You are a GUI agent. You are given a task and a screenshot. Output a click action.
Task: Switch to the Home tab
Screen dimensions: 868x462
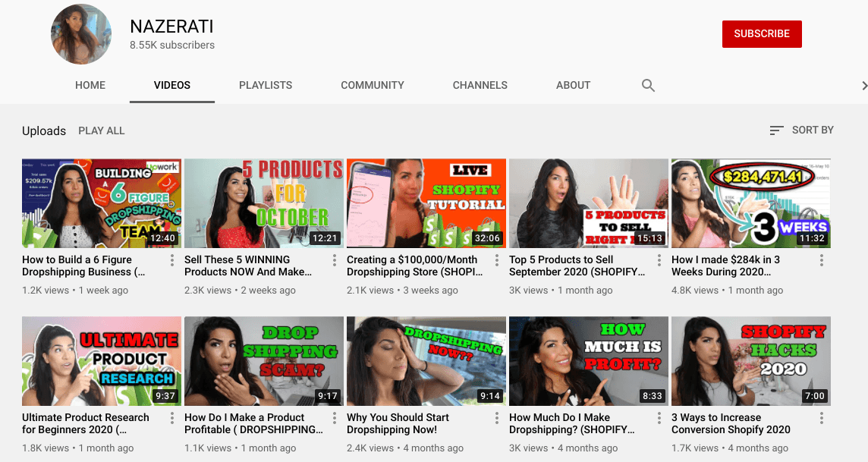[x=90, y=85]
